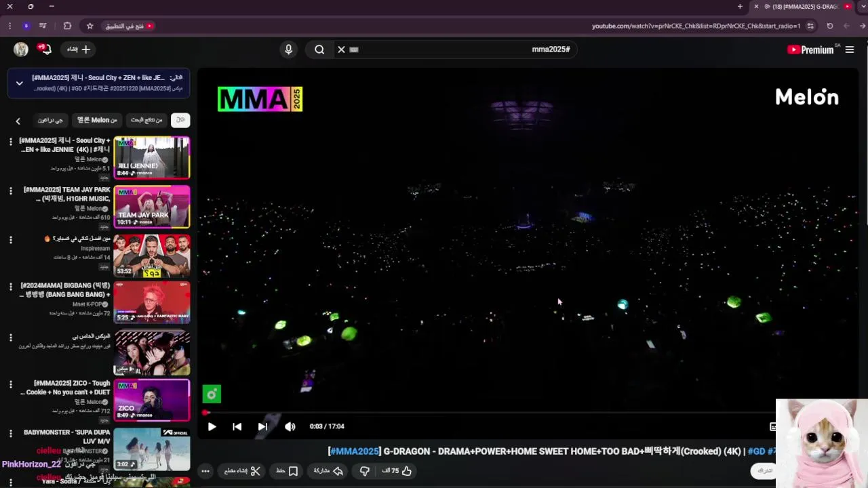Clear the search box with the X icon
The height and width of the screenshot is (488, 868).
click(x=341, y=49)
